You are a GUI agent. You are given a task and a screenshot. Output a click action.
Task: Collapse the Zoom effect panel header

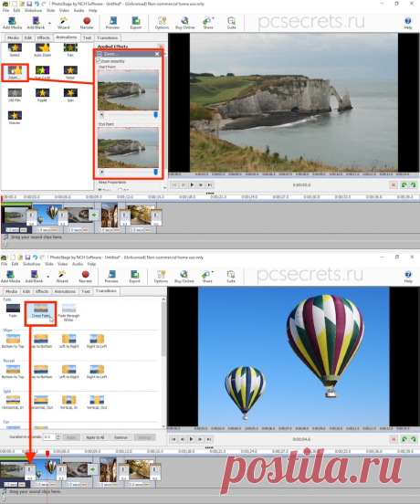[100, 54]
